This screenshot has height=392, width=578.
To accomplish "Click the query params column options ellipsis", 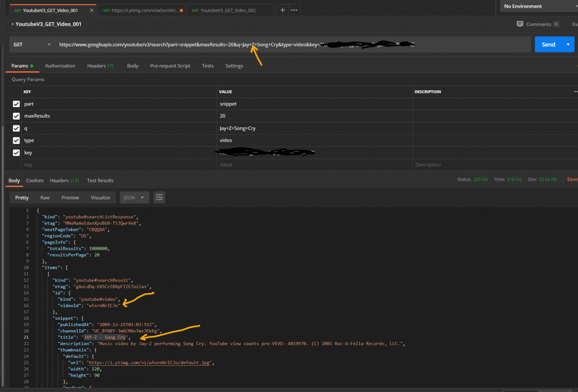I will (x=575, y=92).
